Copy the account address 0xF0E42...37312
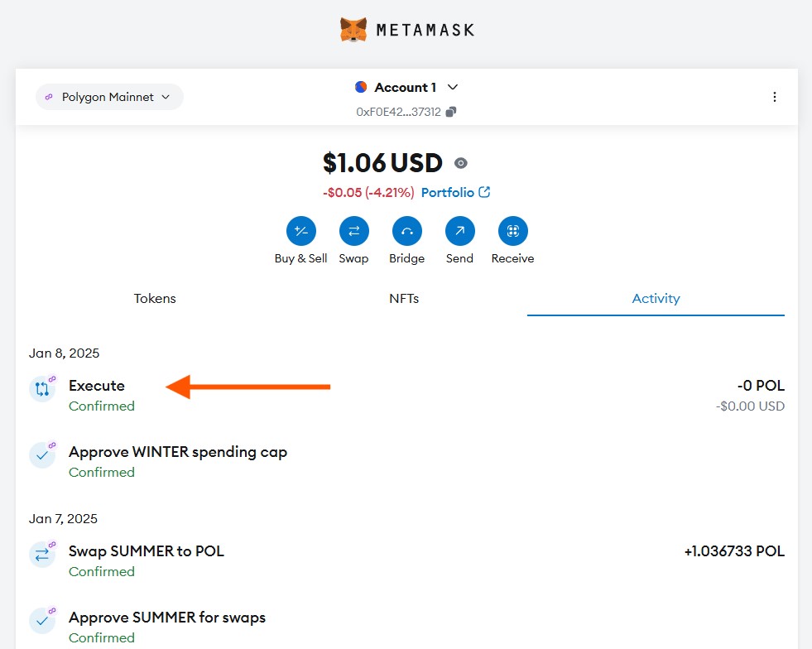812x649 pixels. [451, 112]
